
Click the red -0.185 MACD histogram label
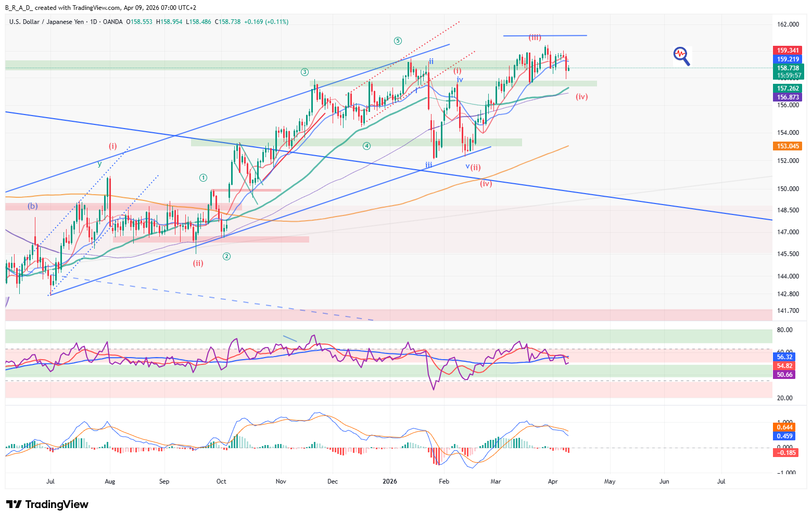786,453
